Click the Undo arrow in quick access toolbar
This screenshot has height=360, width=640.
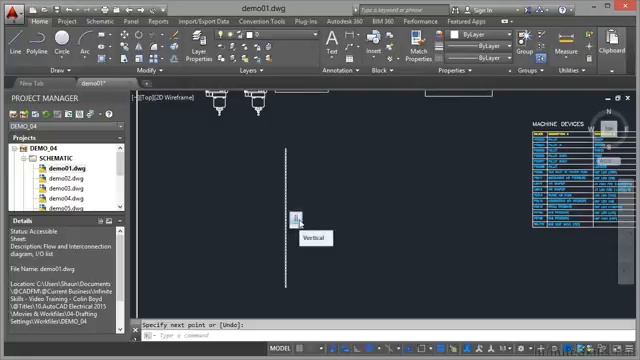coord(69,10)
